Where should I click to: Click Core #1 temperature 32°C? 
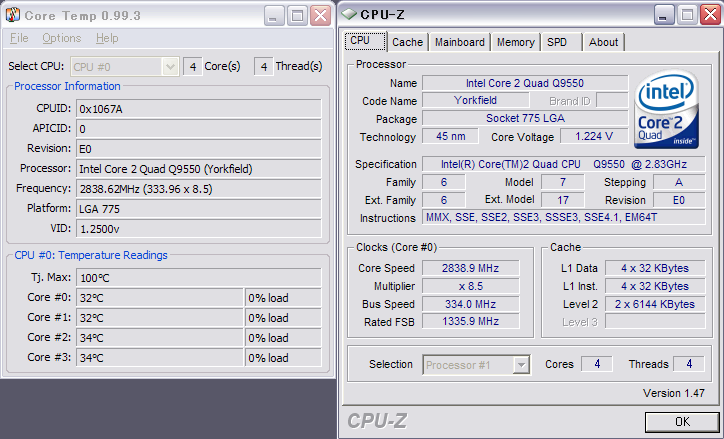[160, 318]
